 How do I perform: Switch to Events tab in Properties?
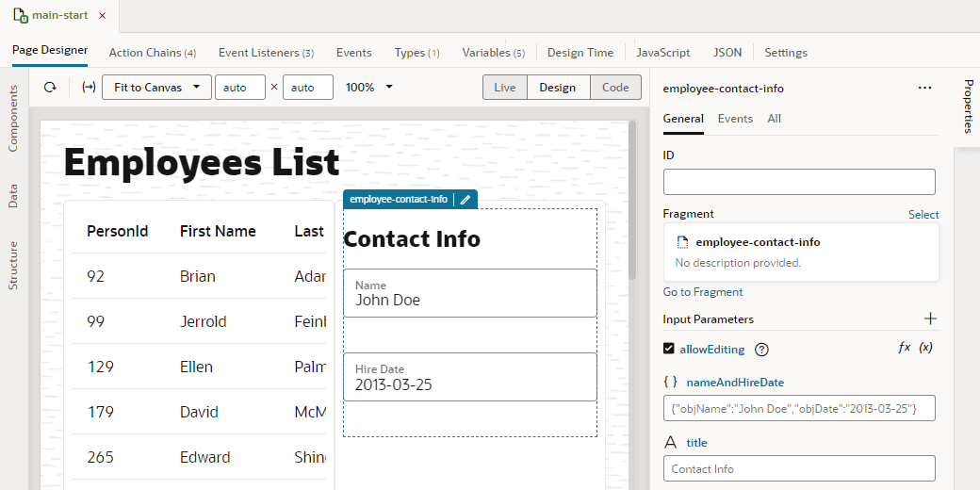pyautogui.click(x=735, y=119)
